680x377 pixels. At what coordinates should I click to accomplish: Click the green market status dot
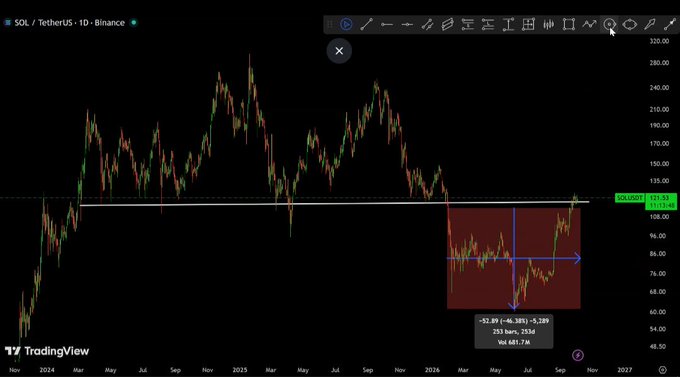point(134,23)
